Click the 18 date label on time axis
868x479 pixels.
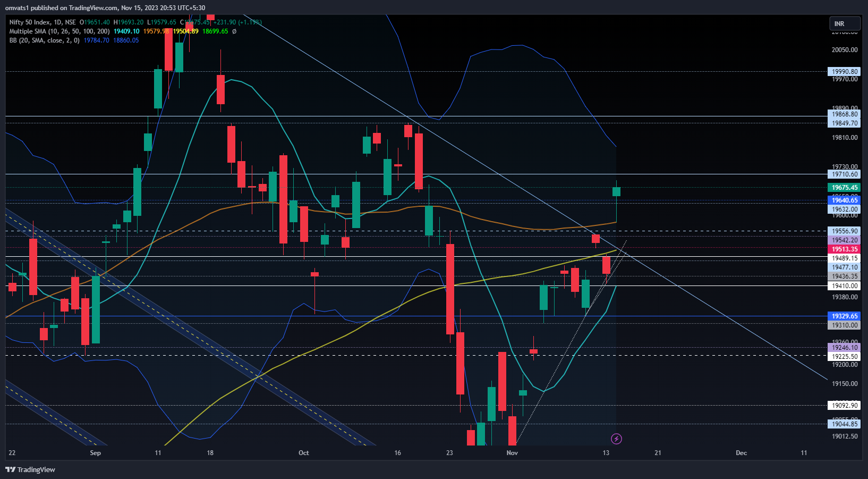[210, 453]
